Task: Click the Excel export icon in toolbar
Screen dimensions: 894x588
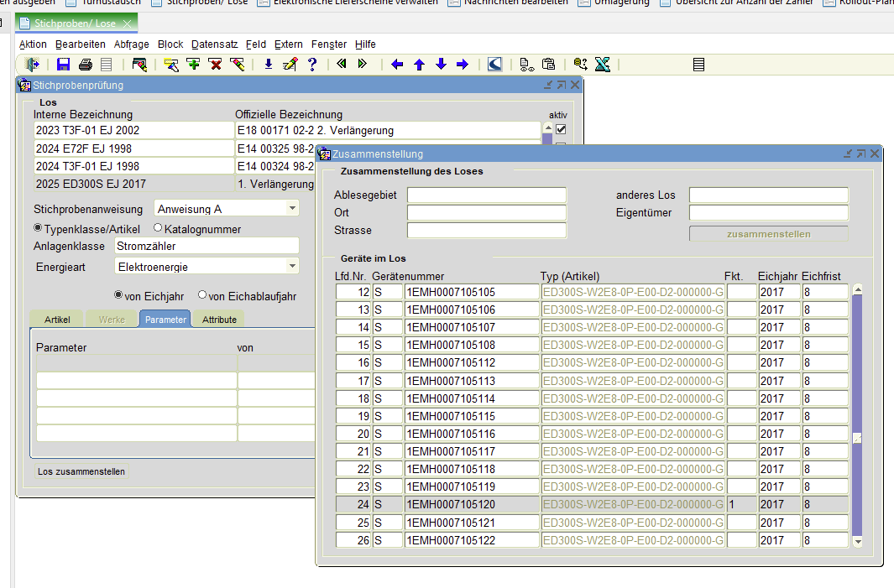Action: (602, 65)
